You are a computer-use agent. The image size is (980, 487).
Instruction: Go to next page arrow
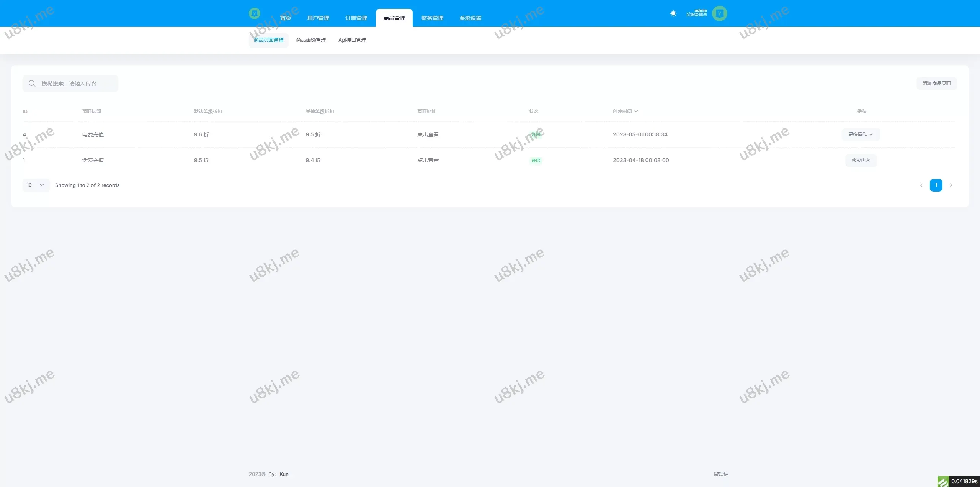pyautogui.click(x=951, y=185)
